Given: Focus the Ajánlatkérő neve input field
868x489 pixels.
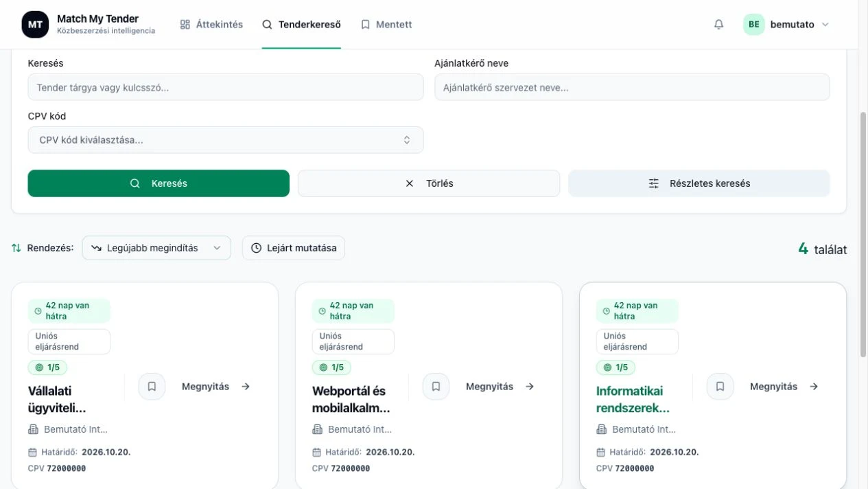Looking at the screenshot, I should (x=632, y=87).
